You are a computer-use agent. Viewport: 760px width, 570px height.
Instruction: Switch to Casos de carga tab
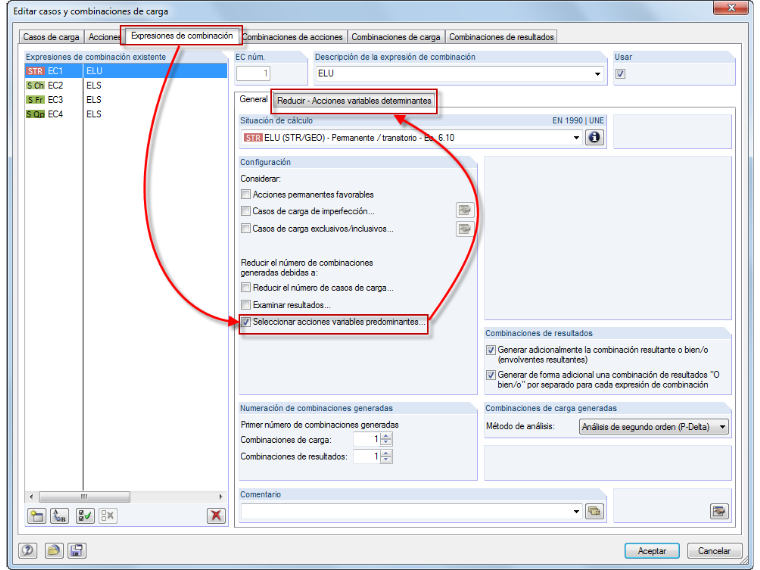(51, 37)
